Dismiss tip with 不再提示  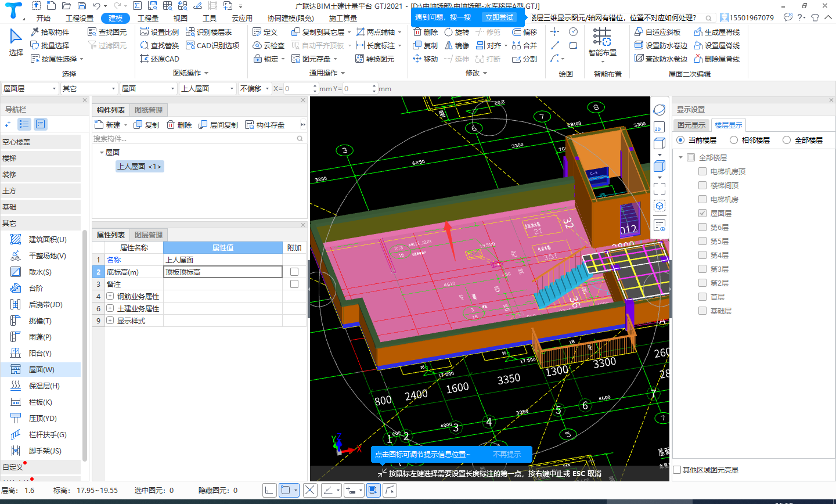(x=507, y=455)
